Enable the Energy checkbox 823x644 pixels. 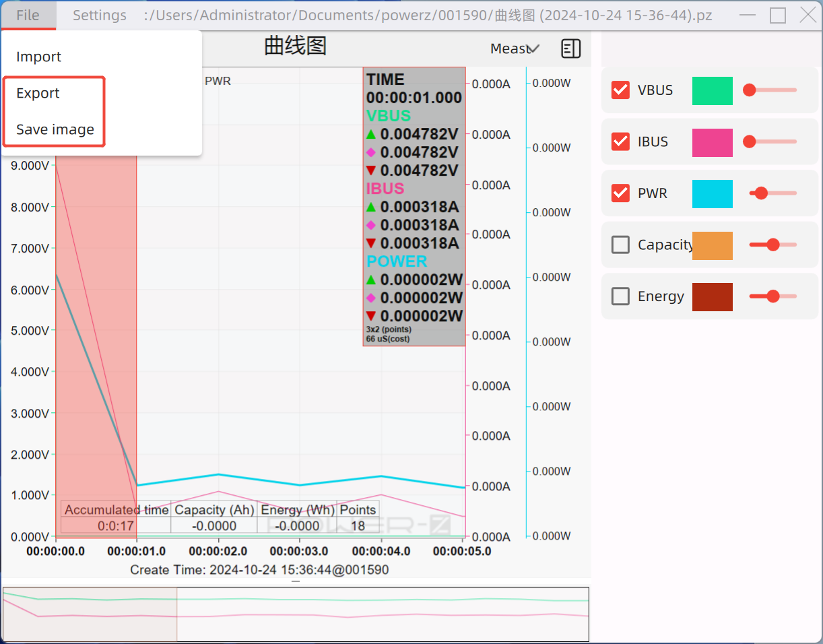point(620,296)
